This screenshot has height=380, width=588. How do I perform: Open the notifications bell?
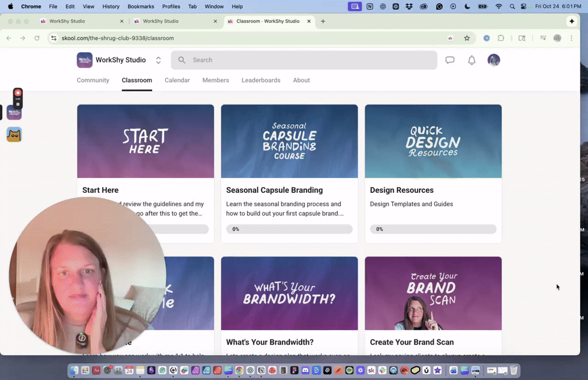471,60
